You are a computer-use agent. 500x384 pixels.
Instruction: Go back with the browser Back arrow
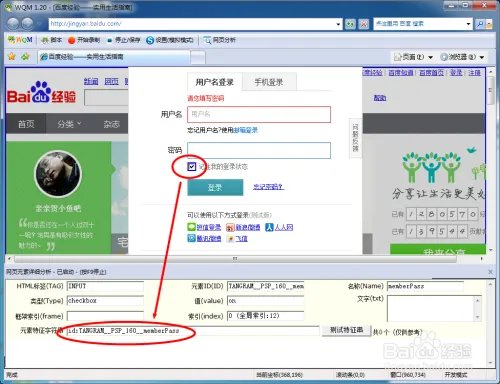click(x=14, y=24)
